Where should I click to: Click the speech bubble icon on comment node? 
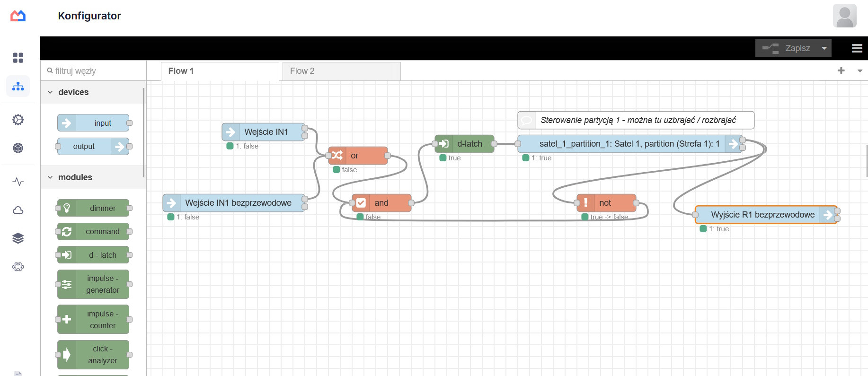526,120
